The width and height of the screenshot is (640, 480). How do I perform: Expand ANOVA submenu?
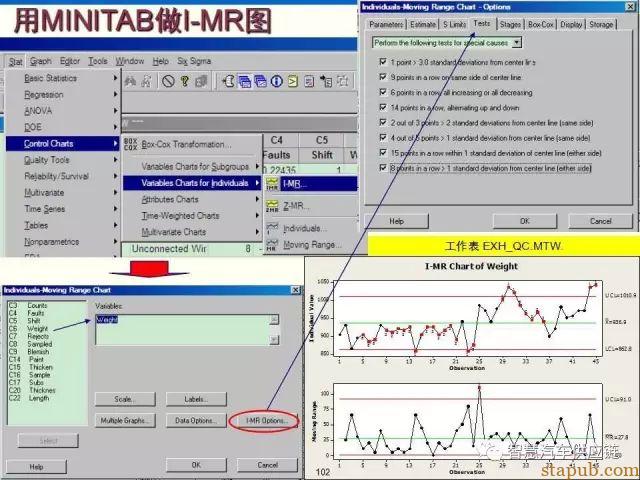pos(62,111)
